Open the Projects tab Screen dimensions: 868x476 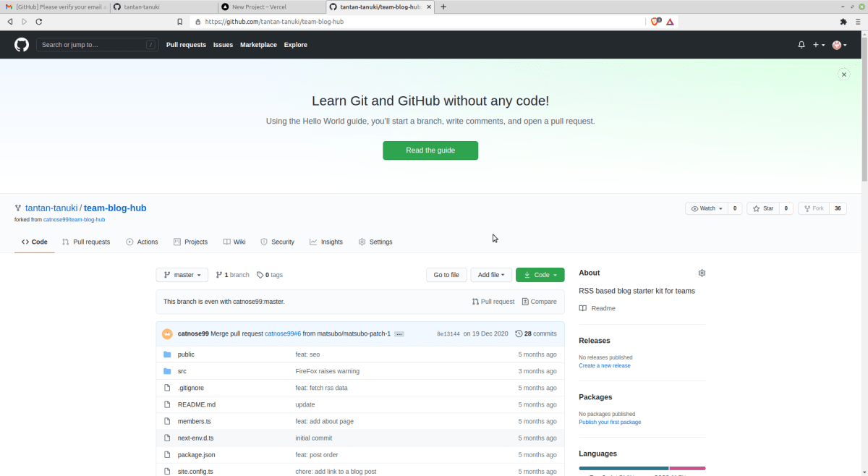tap(190, 242)
